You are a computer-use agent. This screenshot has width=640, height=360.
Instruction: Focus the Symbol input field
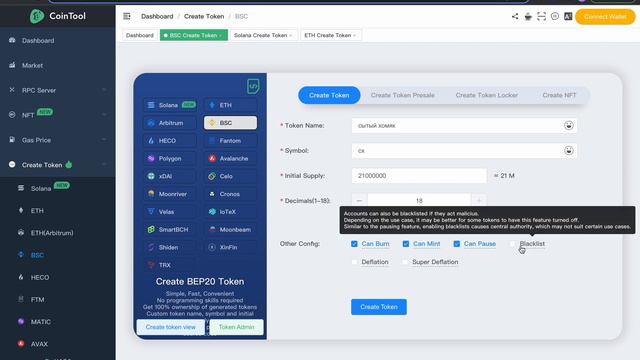464,151
